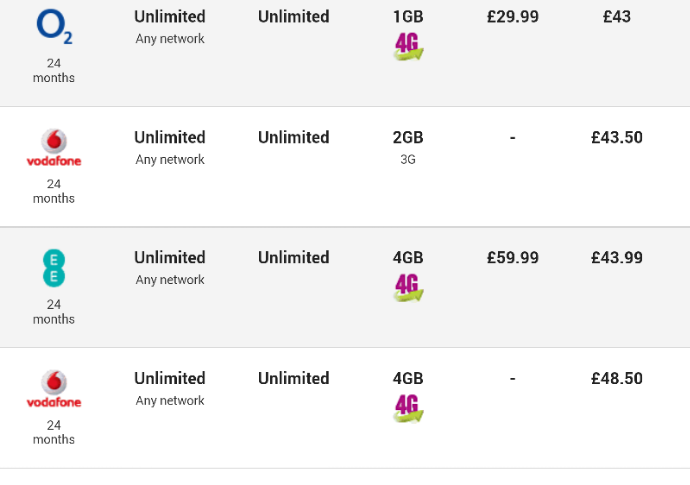Click the 4GB data text in the EE row
The image size is (690, 485).
click(408, 257)
